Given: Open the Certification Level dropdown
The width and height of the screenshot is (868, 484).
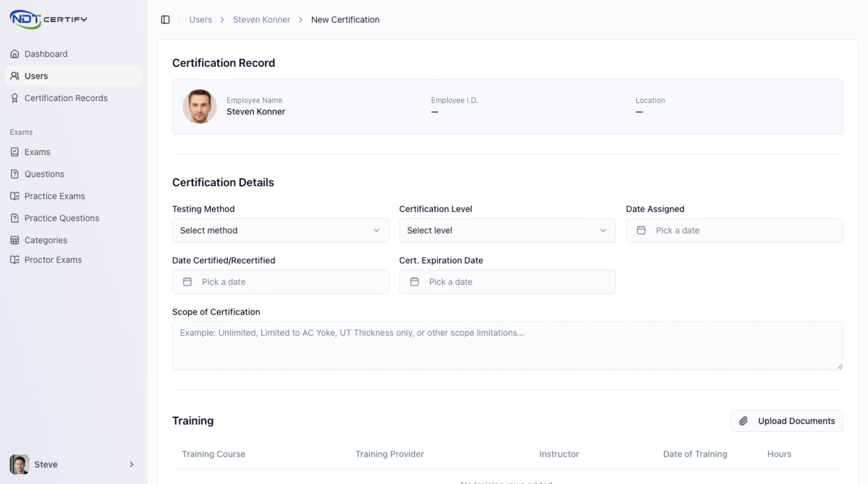Looking at the screenshot, I should tap(507, 230).
